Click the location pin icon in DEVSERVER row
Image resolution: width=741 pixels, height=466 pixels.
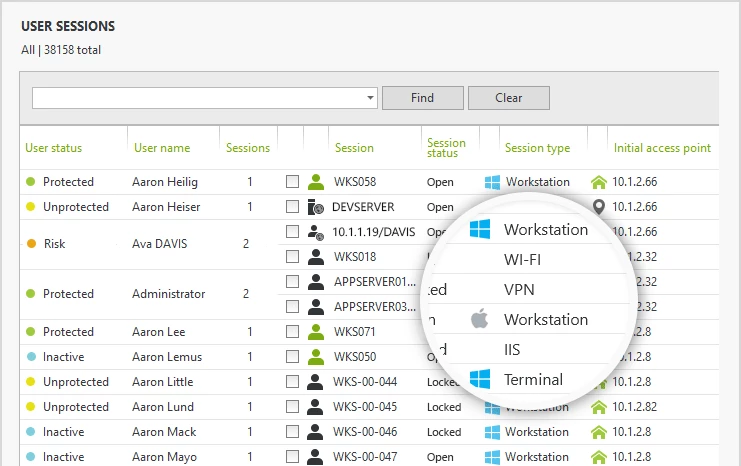pos(599,207)
